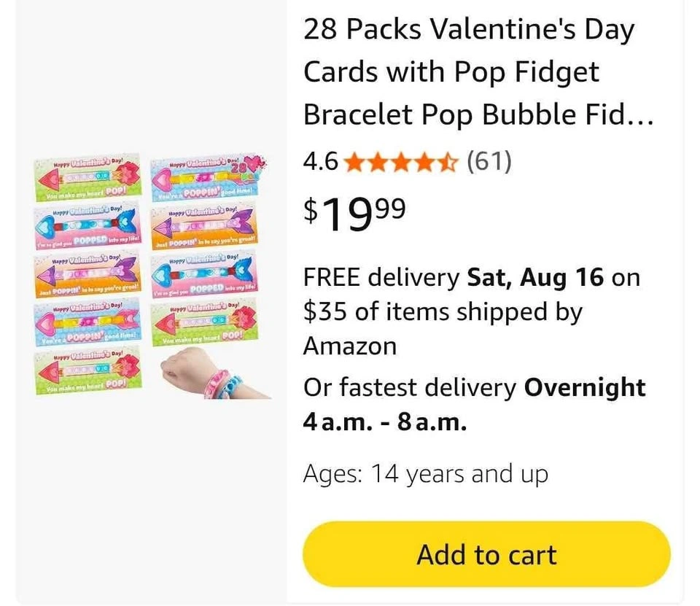Click the half-filled fifth rating star
This screenshot has width=700, height=606.
click(x=447, y=161)
